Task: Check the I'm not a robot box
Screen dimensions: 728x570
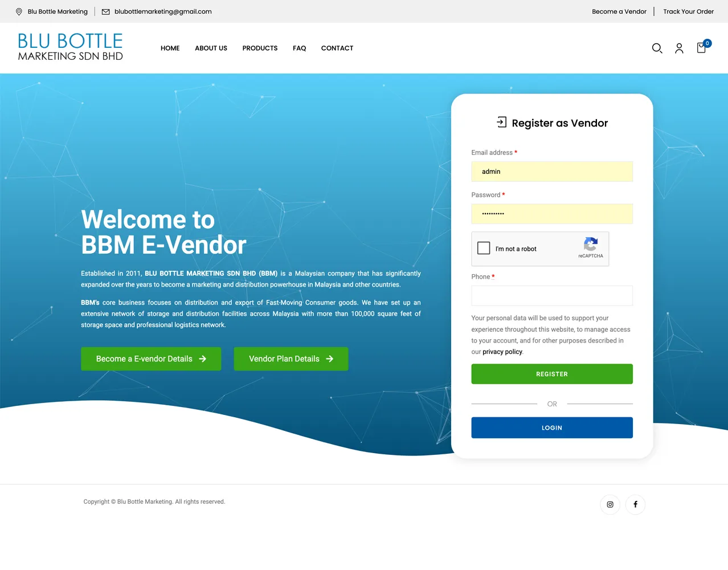Action: [484, 248]
